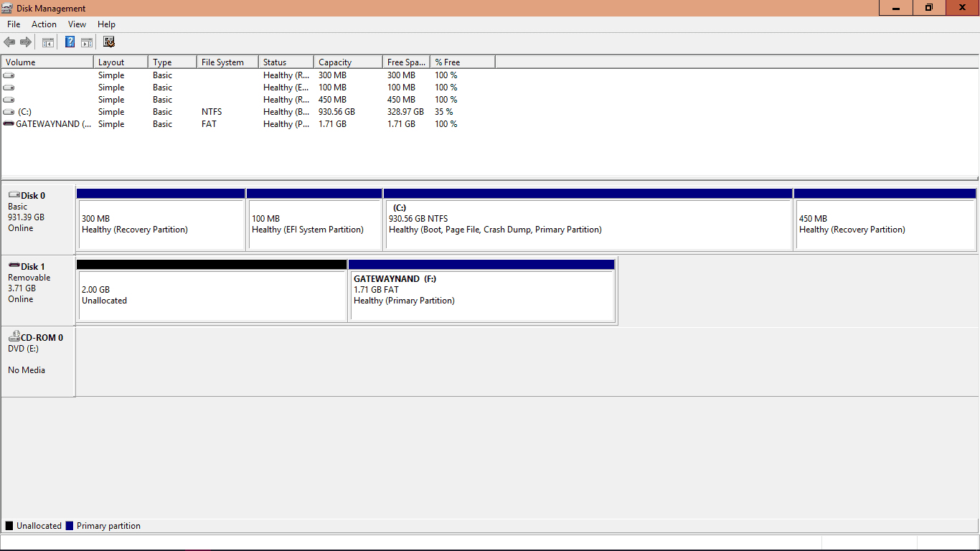Click the CD-ROM 0 disc drive icon
The width and height of the screenshot is (980, 551).
pos(14,337)
